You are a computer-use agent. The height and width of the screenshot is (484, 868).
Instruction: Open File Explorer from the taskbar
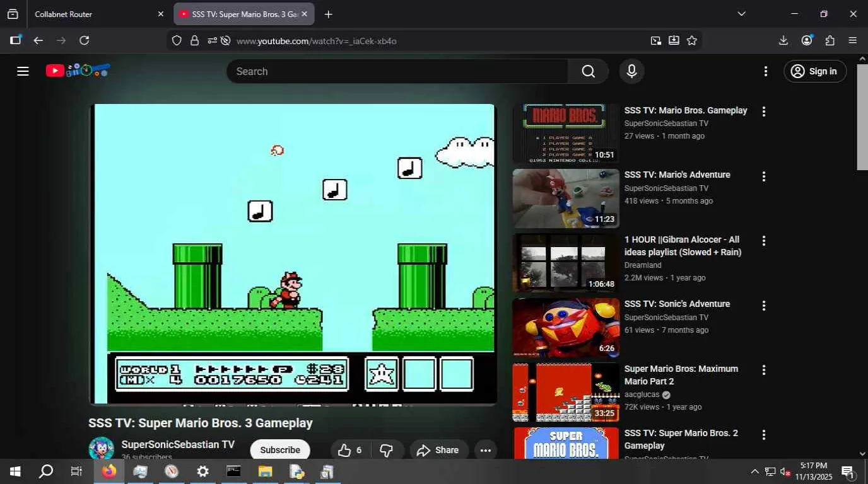(265, 471)
